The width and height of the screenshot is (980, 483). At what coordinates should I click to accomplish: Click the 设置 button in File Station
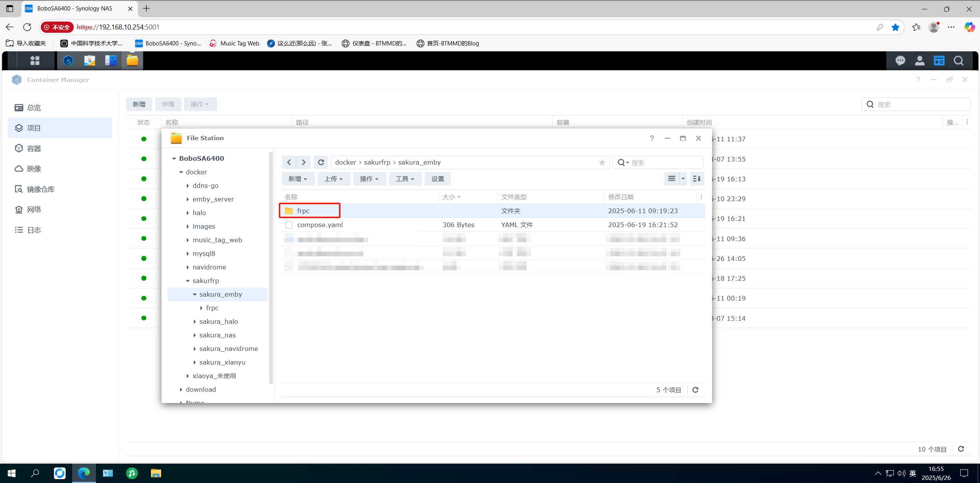[438, 179]
